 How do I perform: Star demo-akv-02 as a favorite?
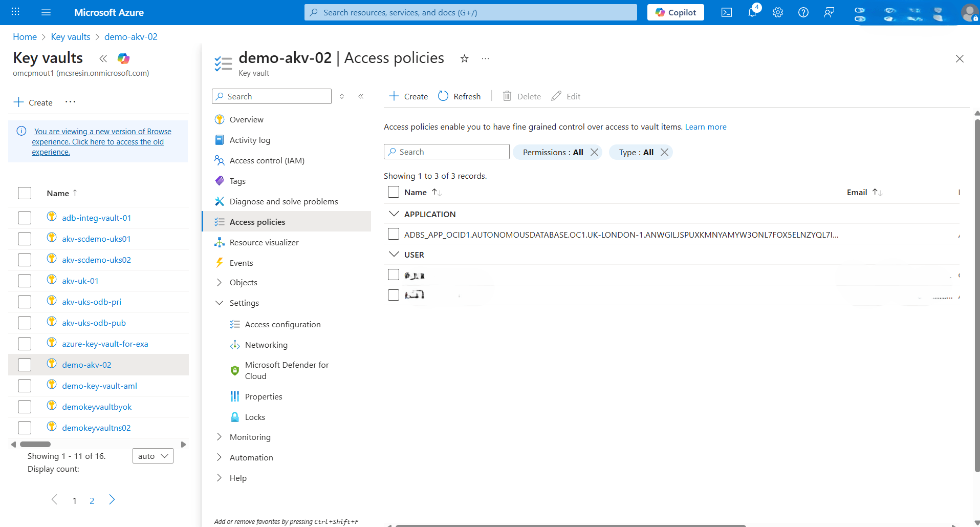point(464,58)
